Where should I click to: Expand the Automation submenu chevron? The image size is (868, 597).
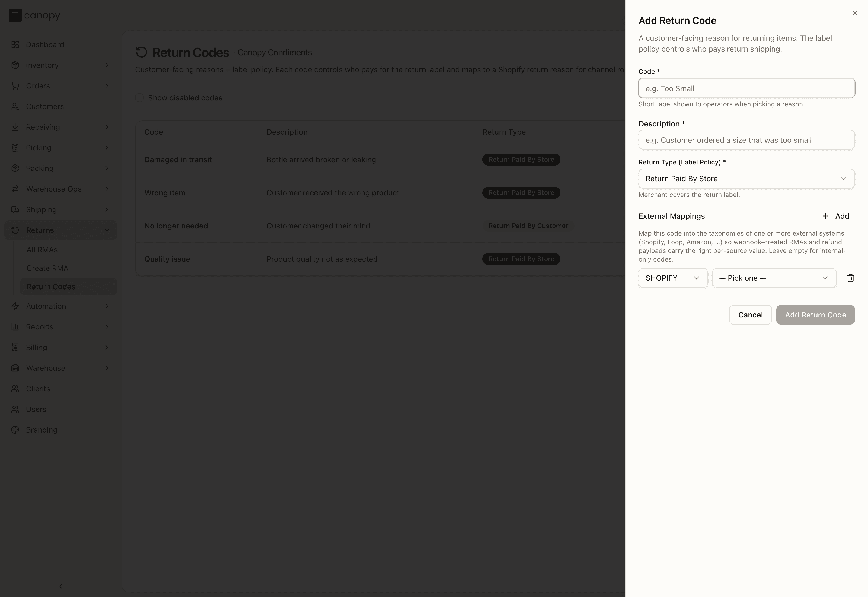107,306
